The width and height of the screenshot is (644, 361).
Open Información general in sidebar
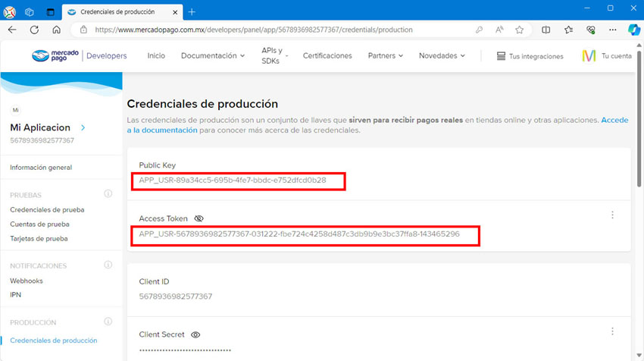[41, 168]
